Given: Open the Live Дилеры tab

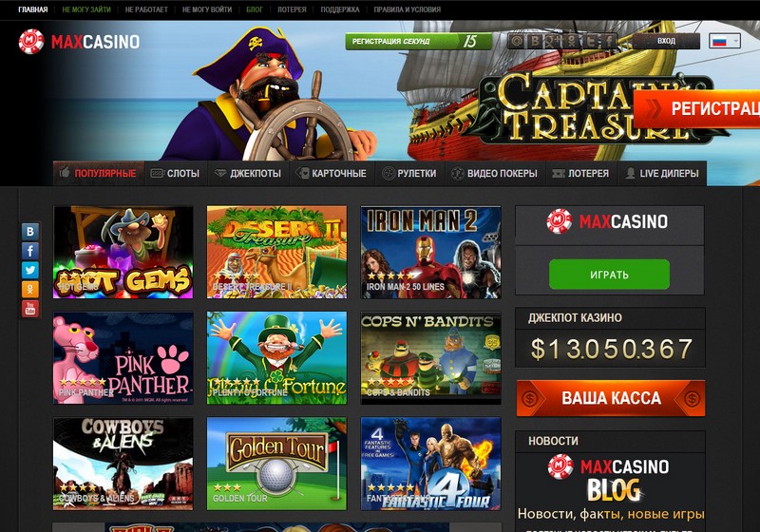Looking at the screenshot, I should 662,174.
